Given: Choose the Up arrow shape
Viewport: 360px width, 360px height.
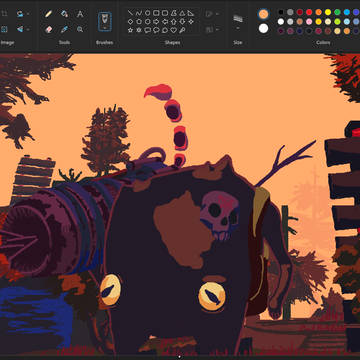Looking at the screenshot, I should [x=174, y=22].
